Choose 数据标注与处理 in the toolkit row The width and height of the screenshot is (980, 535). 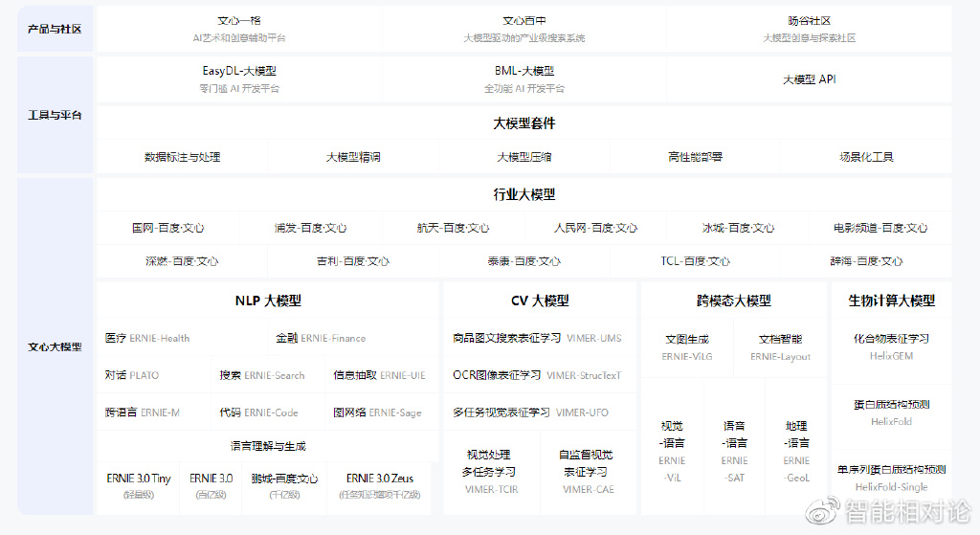tap(183, 157)
